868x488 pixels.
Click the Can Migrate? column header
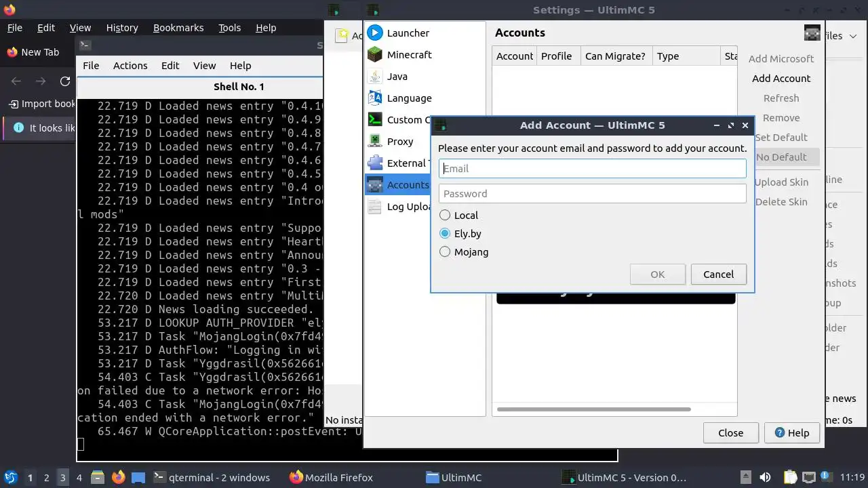[615, 56]
